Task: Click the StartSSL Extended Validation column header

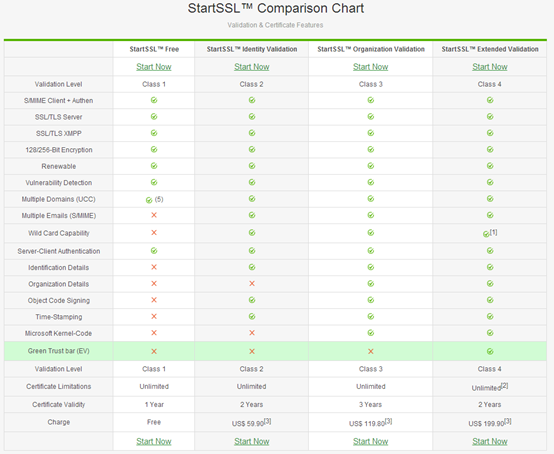Action: point(490,49)
